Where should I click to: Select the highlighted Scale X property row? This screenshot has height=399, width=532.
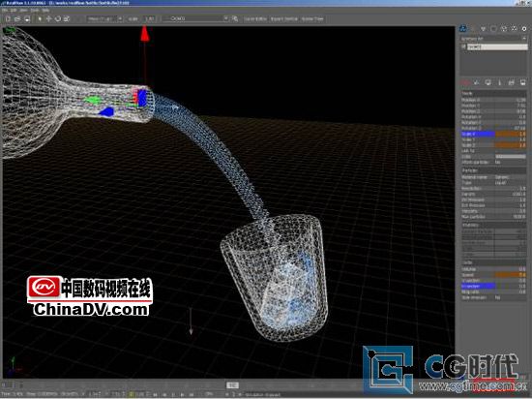coord(493,135)
